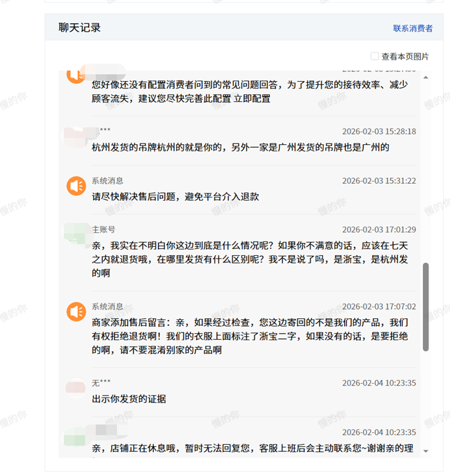Viewport: 450px width, 476px height.
Task: Click the 聊天记录 panel heading
Action: pyautogui.click(x=79, y=28)
